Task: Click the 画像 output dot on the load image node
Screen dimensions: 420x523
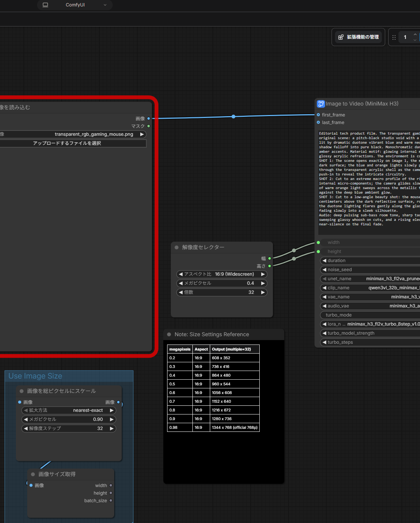Action: [x=149, y=118]
